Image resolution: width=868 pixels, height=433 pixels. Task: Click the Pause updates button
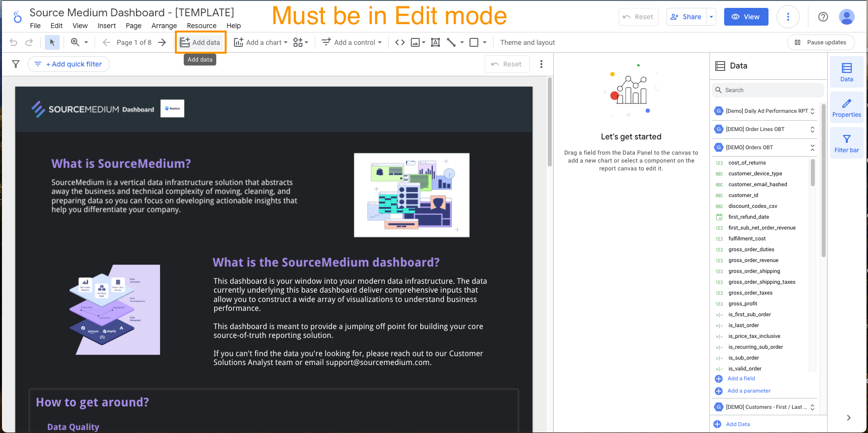(821, 42)
